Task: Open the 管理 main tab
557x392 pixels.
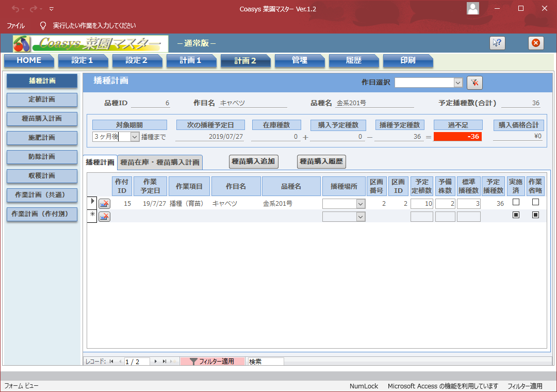Action: coord(299,60)
